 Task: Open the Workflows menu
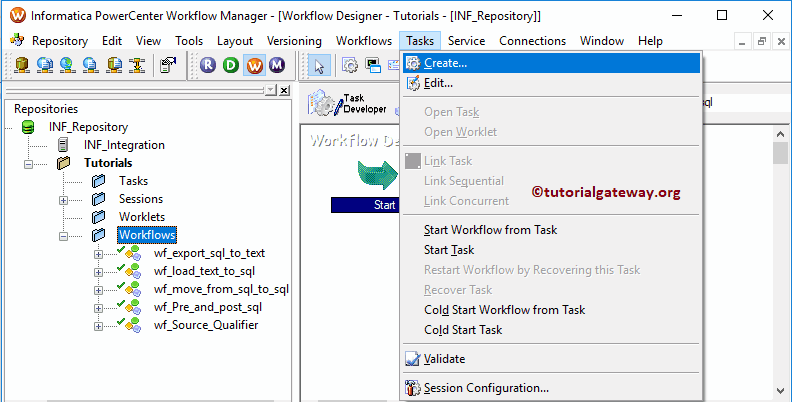pos(364,41)
